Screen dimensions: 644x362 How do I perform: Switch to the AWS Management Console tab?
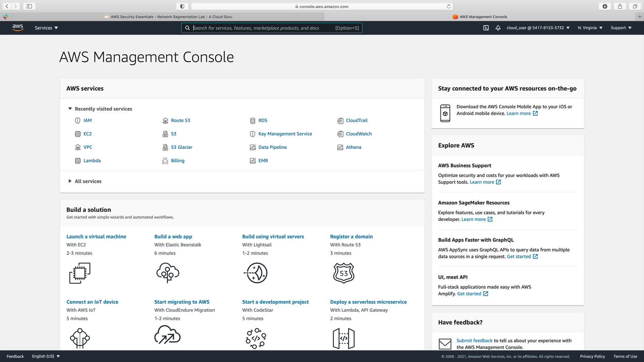480,17
